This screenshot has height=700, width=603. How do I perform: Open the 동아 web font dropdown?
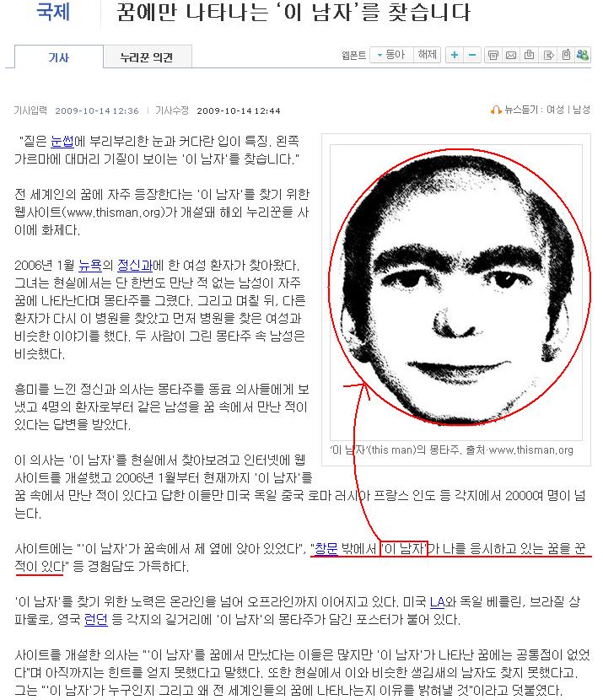pyautogui.click(x=391, y=55)
